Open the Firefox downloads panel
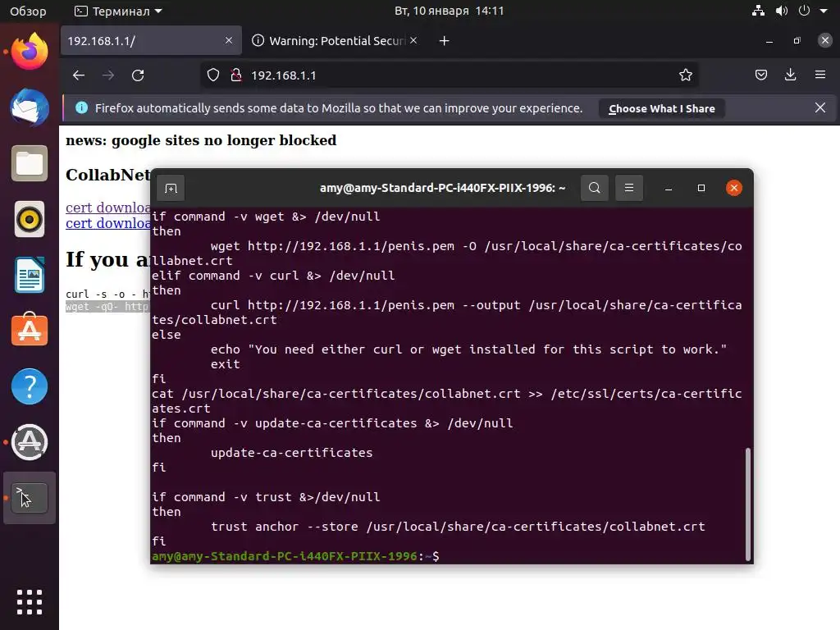The width and height of the screenshot is (840, 630). tap(790, 75)
